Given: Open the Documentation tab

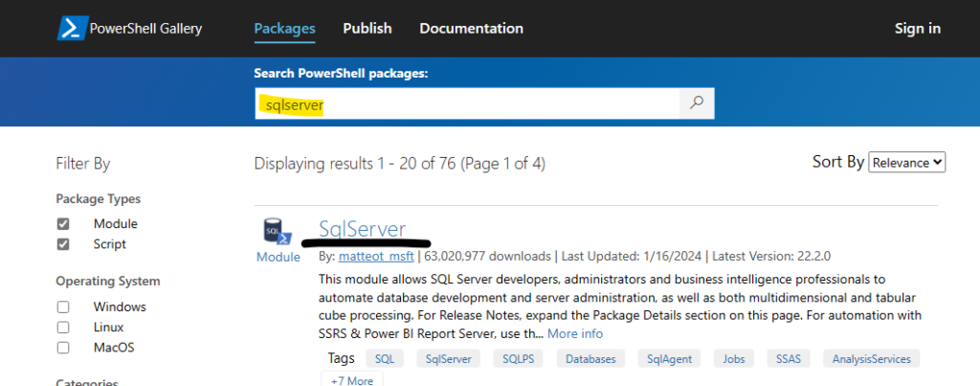Looking at the screenshot, I should click(471, 29).
